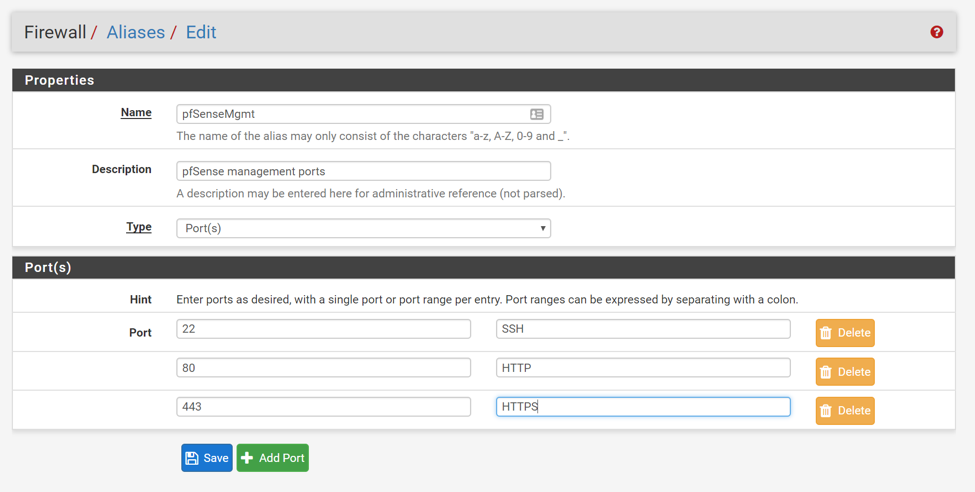Click trash icon in the HTTPS row

point(826,411)
